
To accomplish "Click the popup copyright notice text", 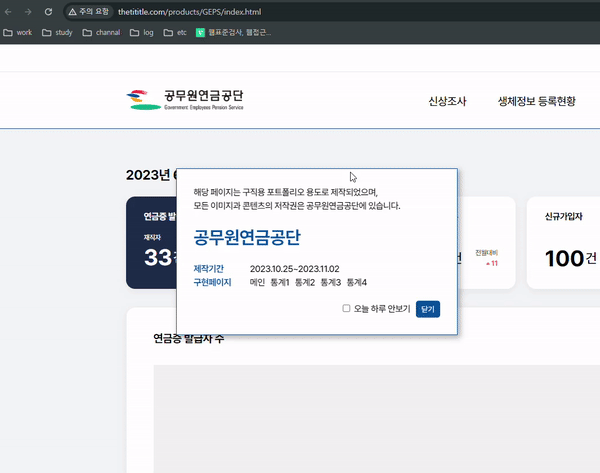I will coord(297,199).
